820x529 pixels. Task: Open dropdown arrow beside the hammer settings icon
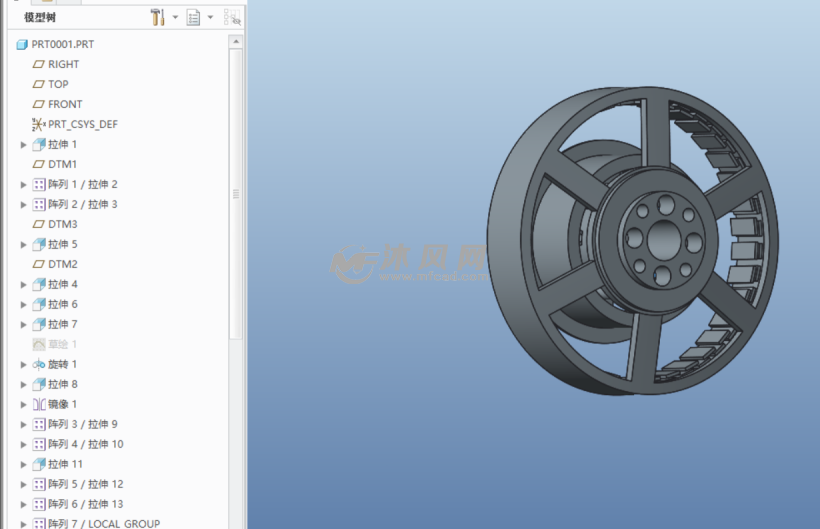pos(175,17)
